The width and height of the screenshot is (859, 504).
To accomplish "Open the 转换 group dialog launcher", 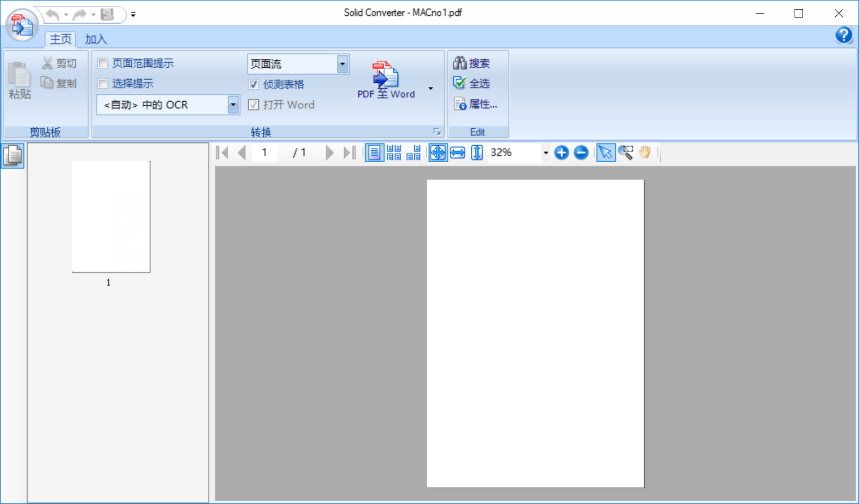I will 437,132.
